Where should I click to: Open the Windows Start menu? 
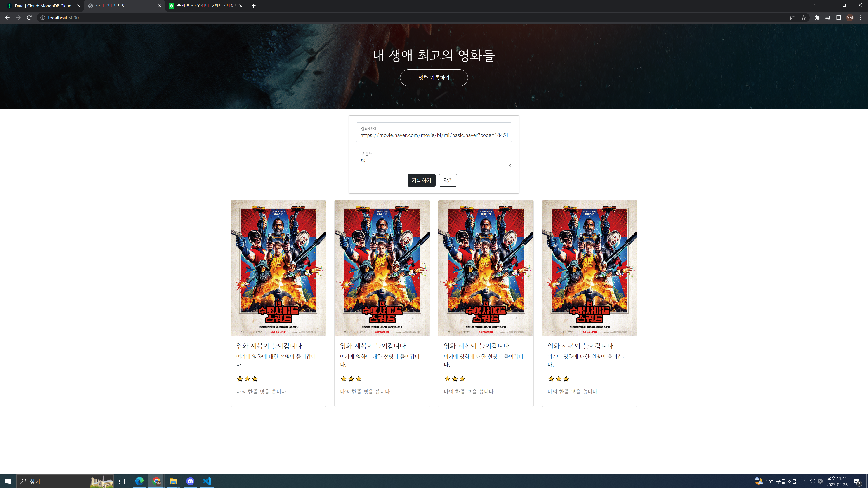tap(8, 481)
